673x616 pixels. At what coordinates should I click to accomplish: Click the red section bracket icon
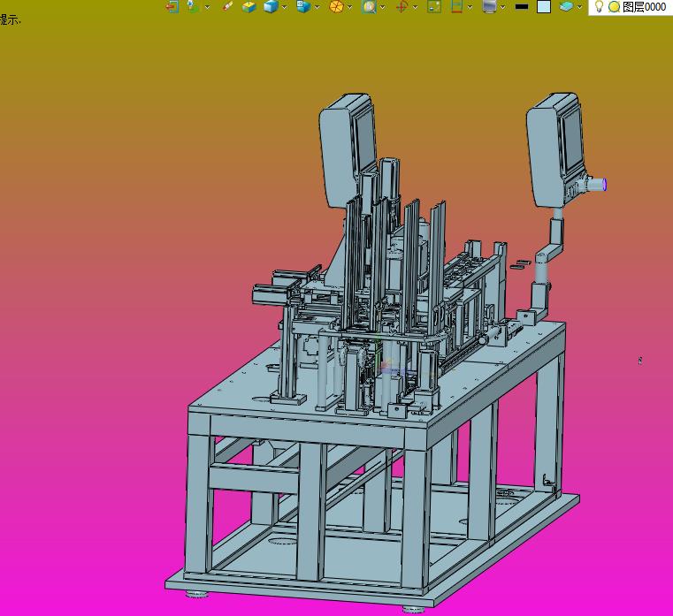(457, 6)
